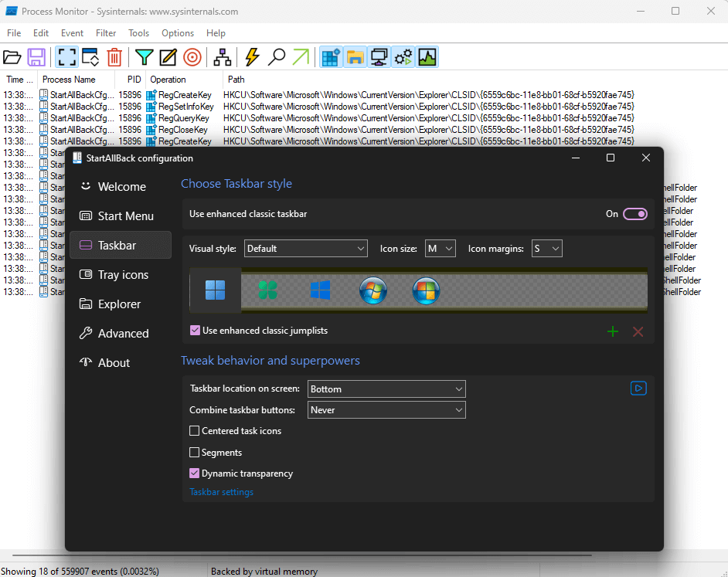
Task: Open a saved log in Process Monitor
Action: click(x=12, y=58)
